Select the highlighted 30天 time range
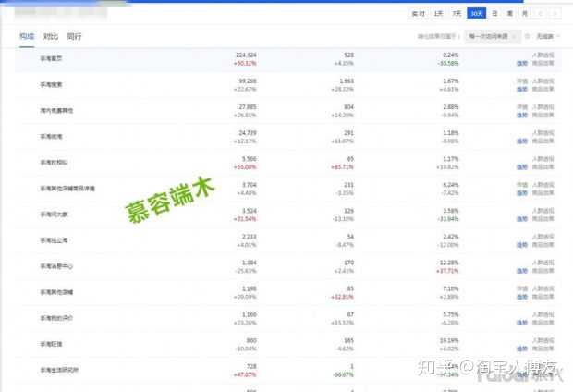Image resolution: width=573 pixels, height=392 pixels. (477, 14)
